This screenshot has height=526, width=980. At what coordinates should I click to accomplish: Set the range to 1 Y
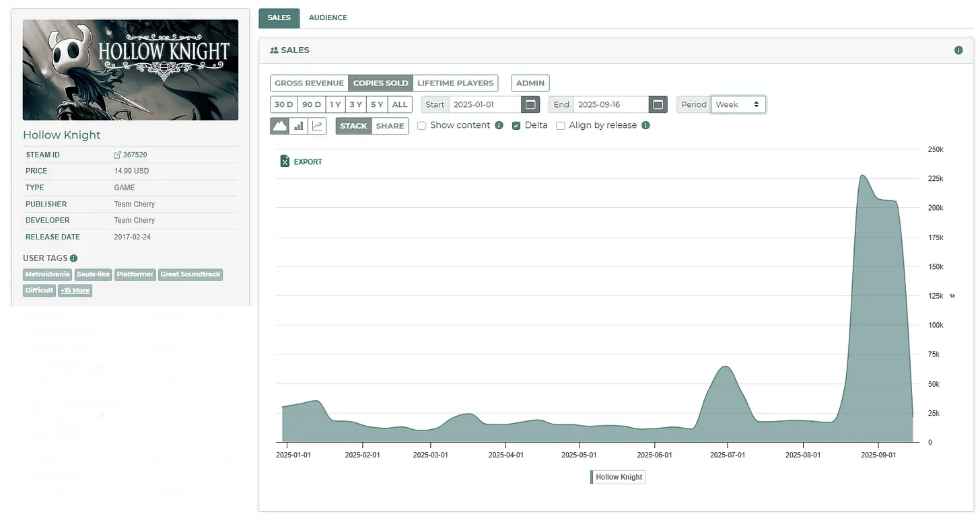click(x=335, y=104)
